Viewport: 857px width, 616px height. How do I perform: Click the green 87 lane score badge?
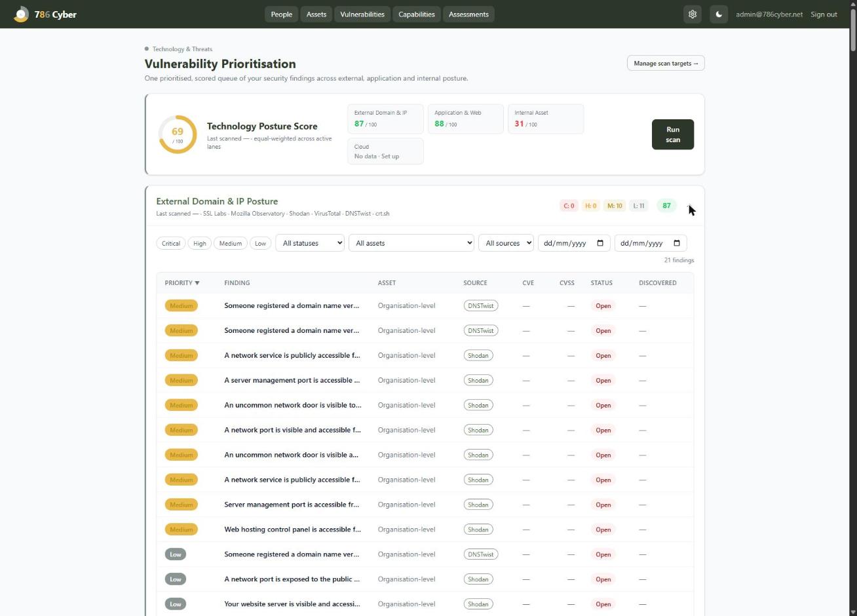666,206
